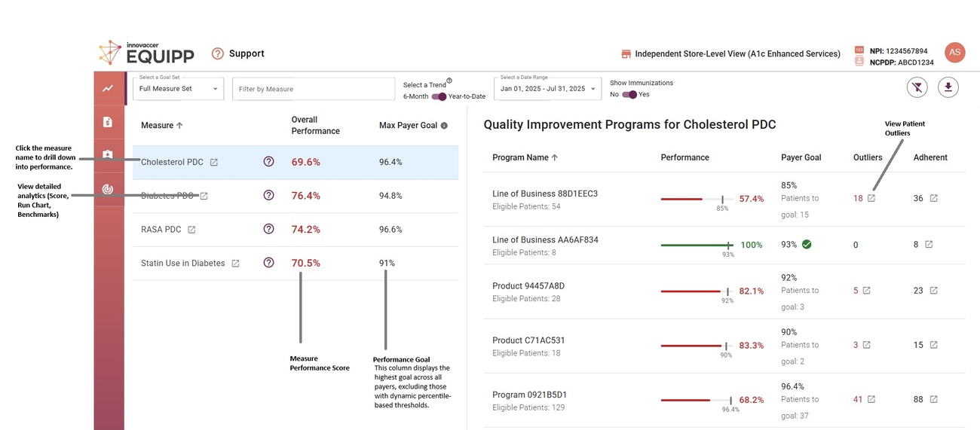980x430 pixels.
Task: Expand the Select a Goal Set dropdown
Action: pos(178,89)
